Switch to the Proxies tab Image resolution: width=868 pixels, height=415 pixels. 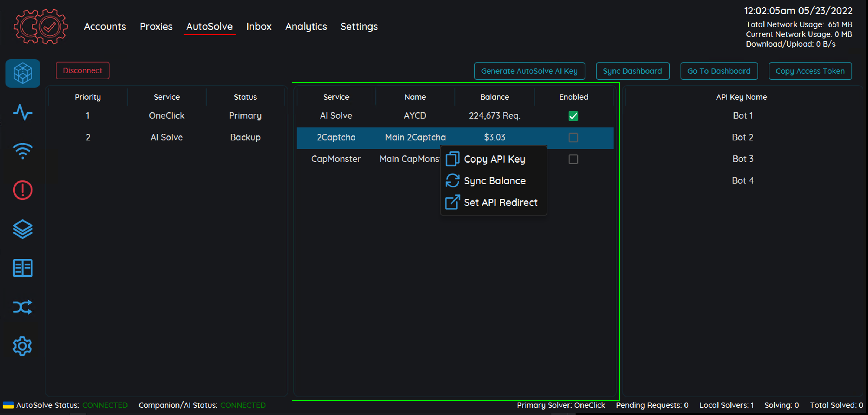pyautogui.click(x=156, y=26)
